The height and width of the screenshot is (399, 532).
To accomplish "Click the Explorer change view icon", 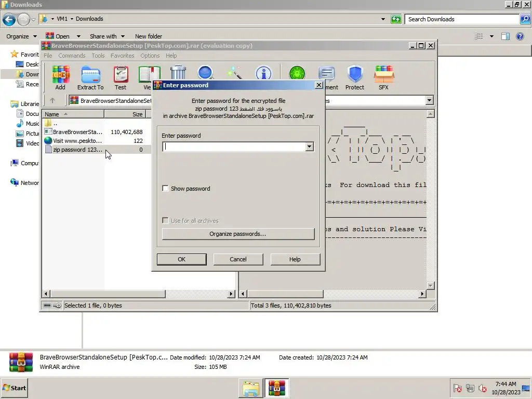I will click(478, 36).
